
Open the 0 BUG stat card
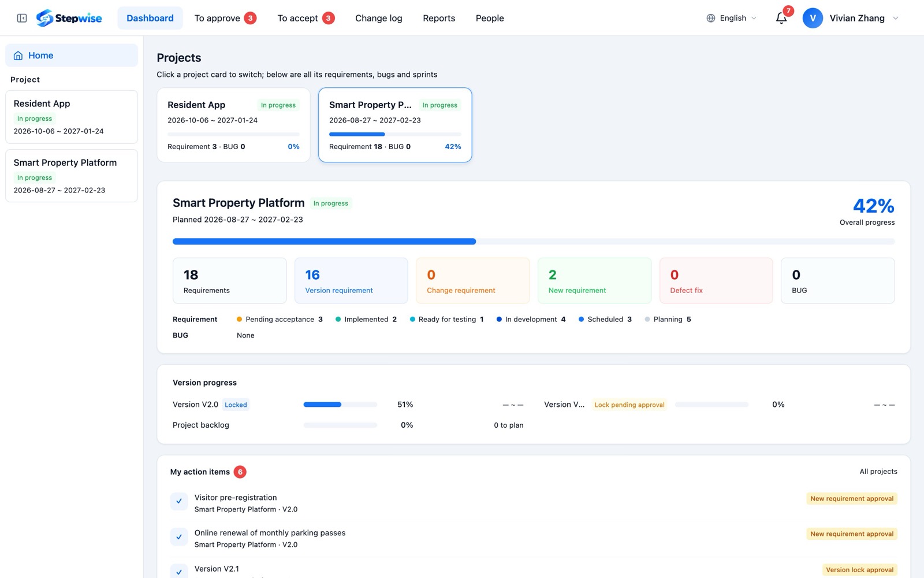(x=838, y=280)
